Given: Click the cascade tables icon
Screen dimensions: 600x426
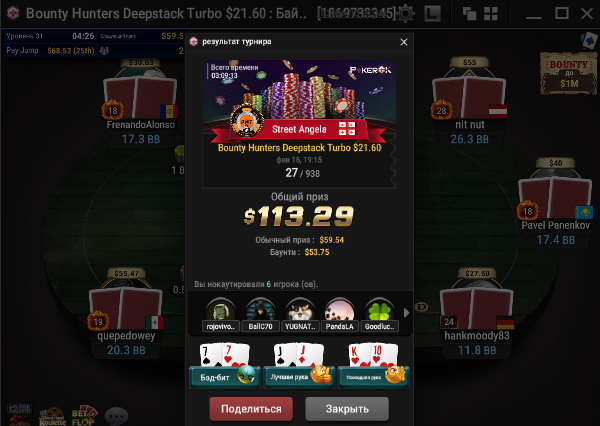Looking at the screenshot, I should 470,14.
